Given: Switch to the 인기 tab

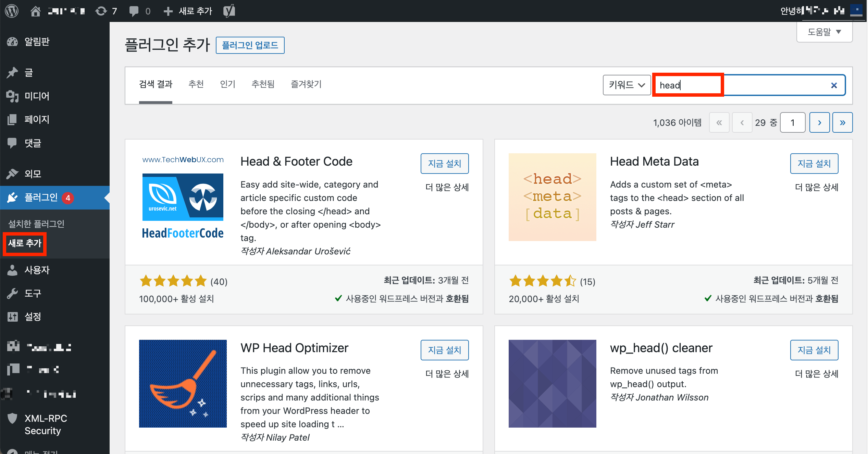Looking at the screenshot, I should pos(227,84).
